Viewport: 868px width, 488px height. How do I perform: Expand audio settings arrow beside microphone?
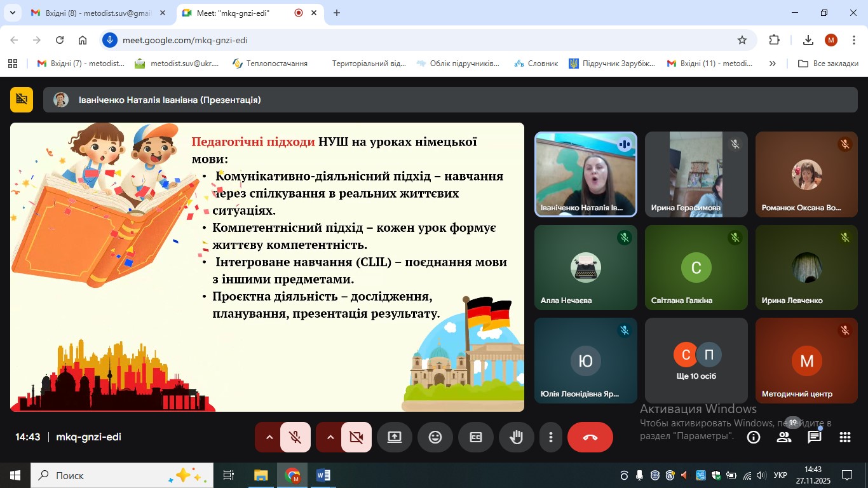pos(269,437)
